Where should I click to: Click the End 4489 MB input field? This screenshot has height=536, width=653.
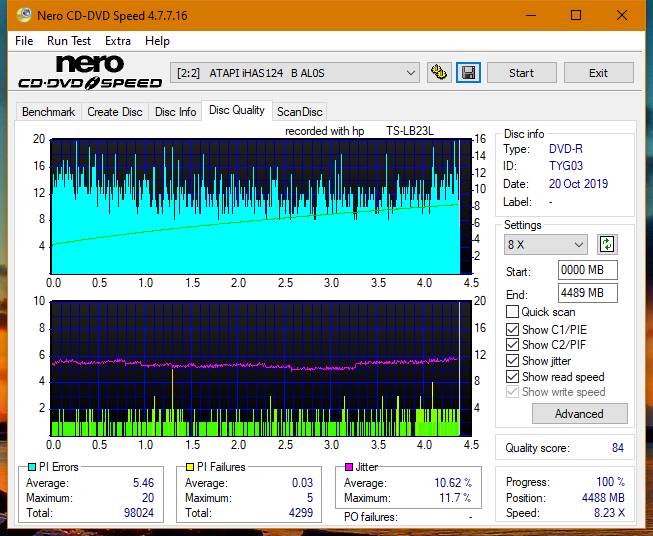587,293
